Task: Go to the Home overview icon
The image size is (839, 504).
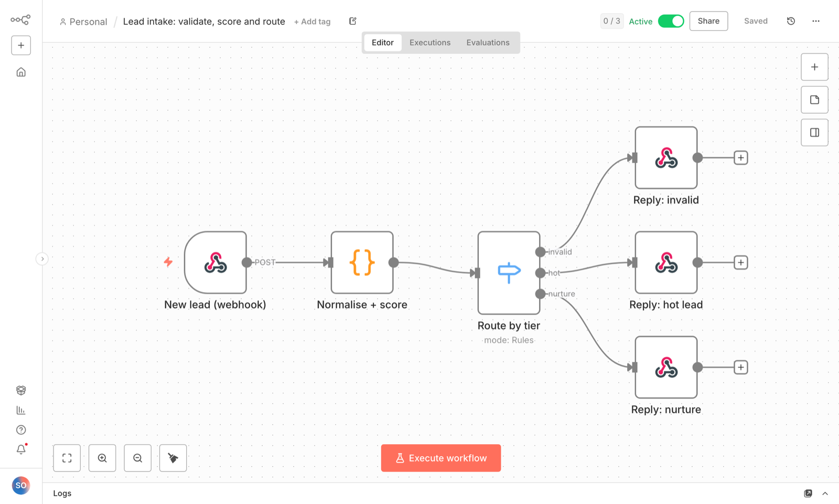Action: coord(21,72)
